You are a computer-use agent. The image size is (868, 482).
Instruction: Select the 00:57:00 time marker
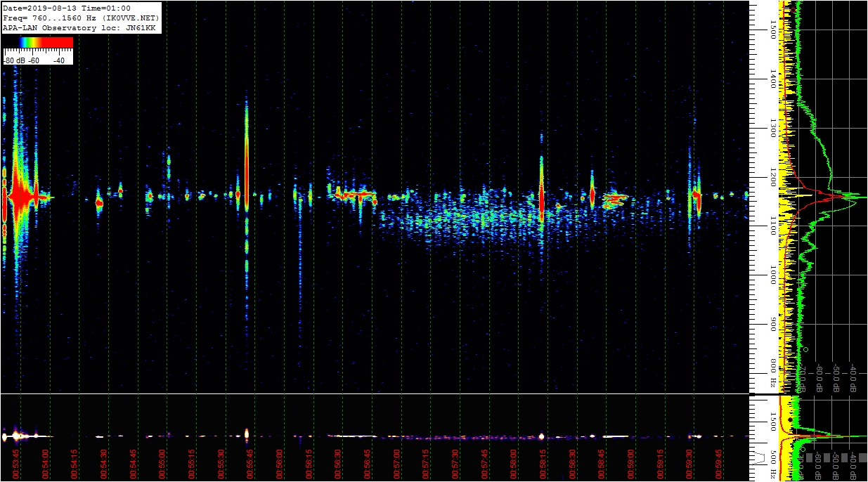coord(397,464)
